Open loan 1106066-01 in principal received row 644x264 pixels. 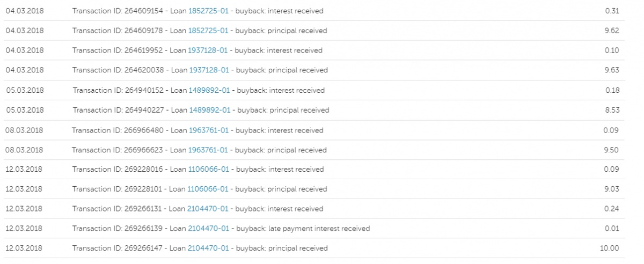pos(208,189)
